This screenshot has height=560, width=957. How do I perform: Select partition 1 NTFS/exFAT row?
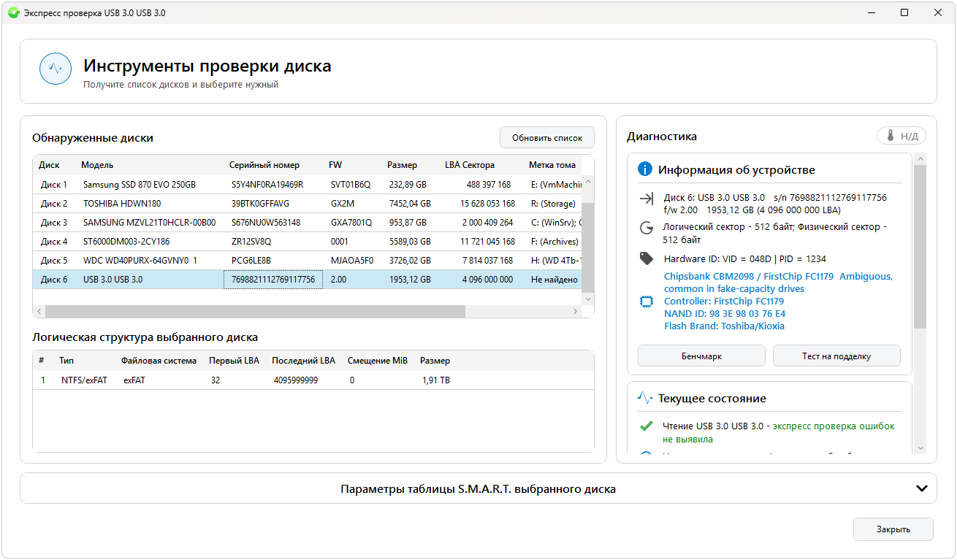[x=313, y=380]
